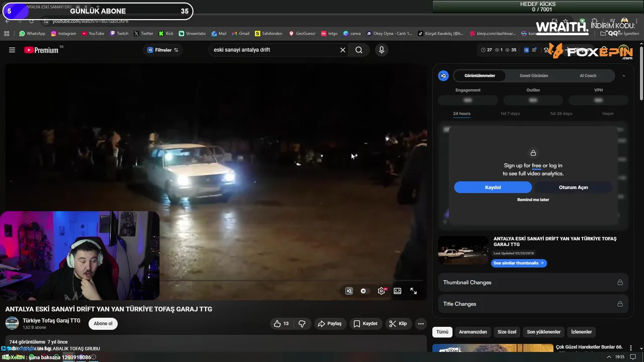Open the GeoGuessr bookmark

click(302, 34)
